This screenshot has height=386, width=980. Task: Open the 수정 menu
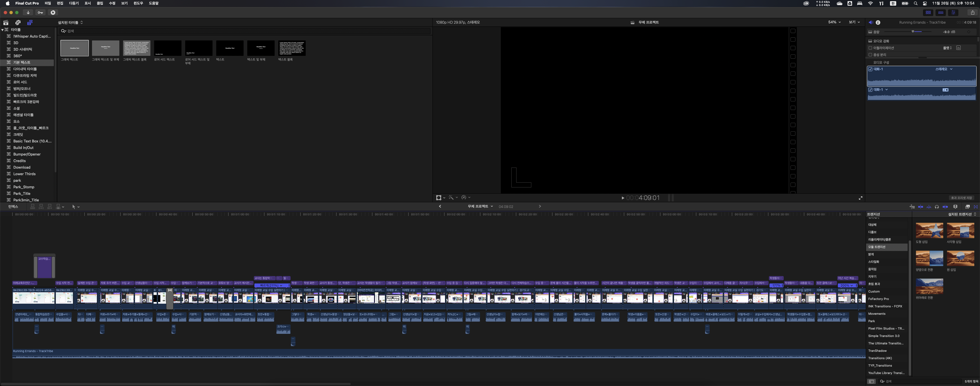(x=112, y=3)
